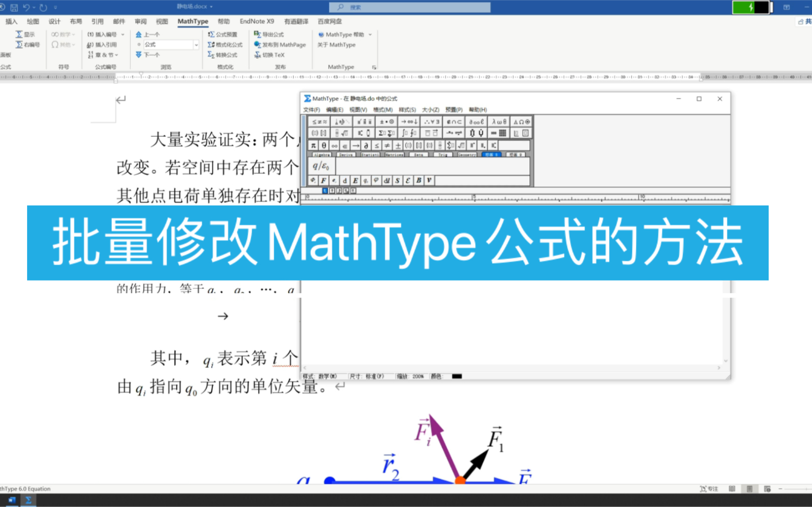Open 编辑(E) menu in MathType window
The width and height of the screenshot is (812, 507).
(x=334, y=110)
